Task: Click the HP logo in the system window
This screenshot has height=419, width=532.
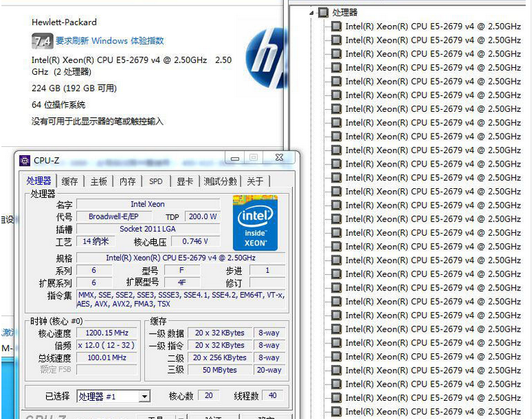Action: (x=265, y=58)
